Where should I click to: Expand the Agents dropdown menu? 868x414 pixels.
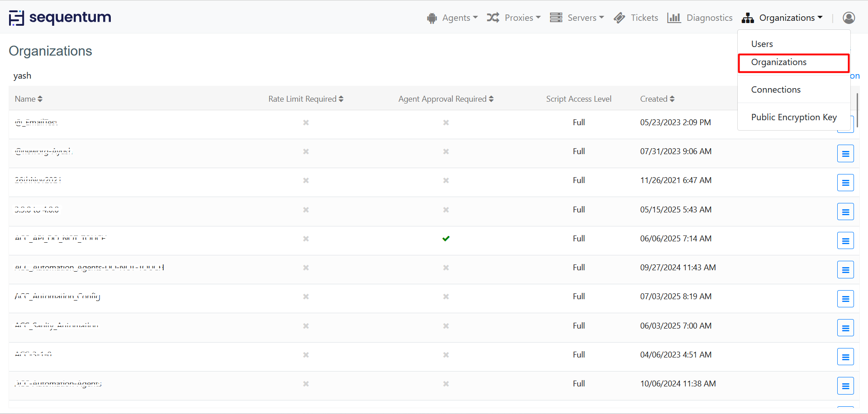point(452,18)
